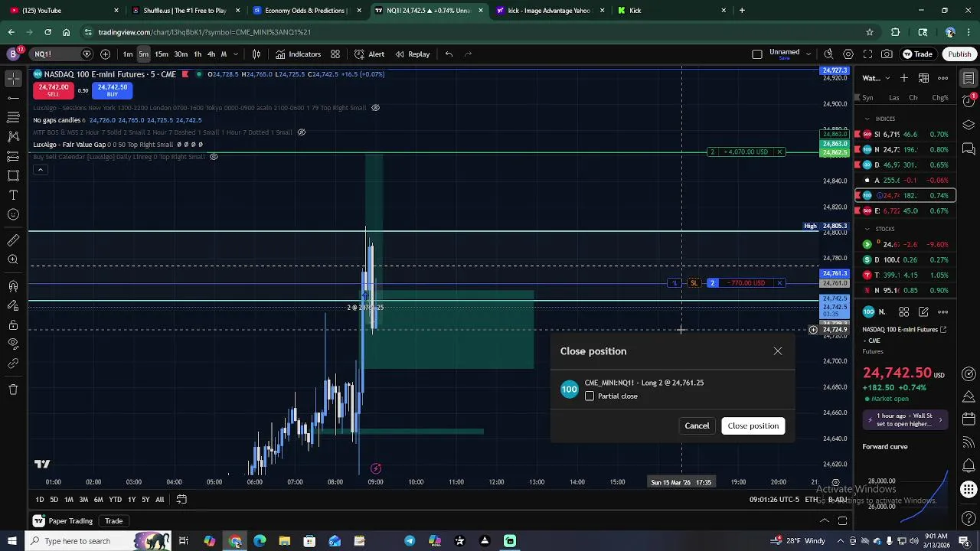This screenshot has width=980, height=551.
Task: Select the measure ruler tool
Action: [13, 240]
